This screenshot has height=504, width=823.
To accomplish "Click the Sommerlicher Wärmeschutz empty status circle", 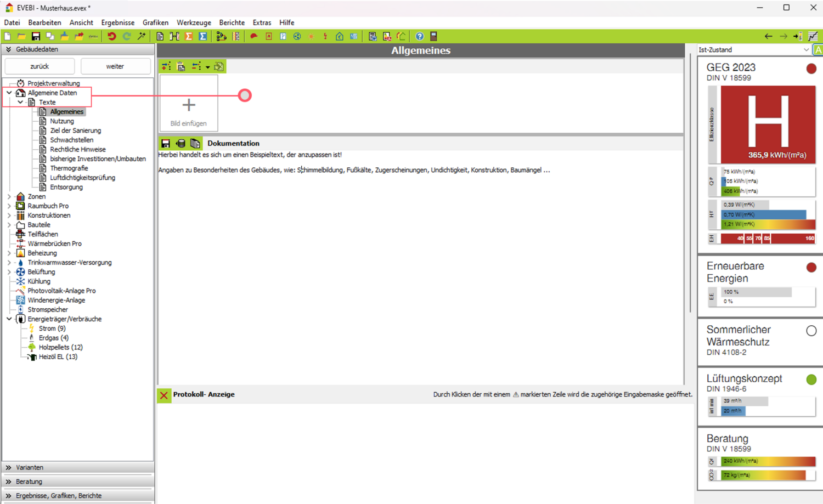I will click(x=811, y=331).
